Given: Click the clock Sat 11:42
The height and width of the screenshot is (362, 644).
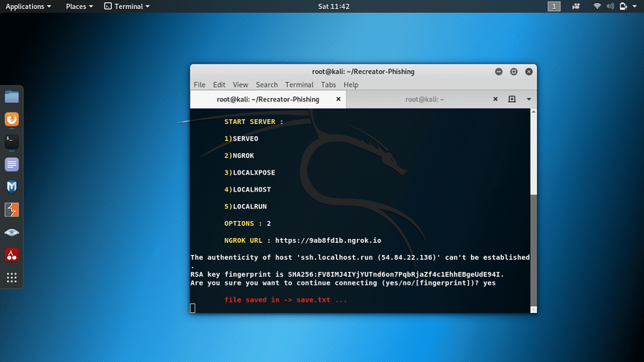Looking at the screenshot, I should tap(334, 6).
